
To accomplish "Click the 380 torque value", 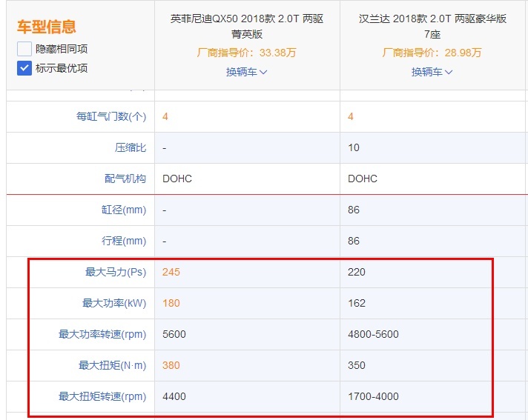I will pyautogui.click(x=171, y=365).
